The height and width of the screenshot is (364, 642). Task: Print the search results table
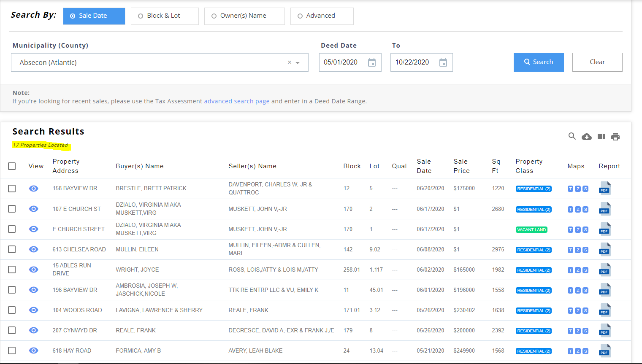pos(615,137)
